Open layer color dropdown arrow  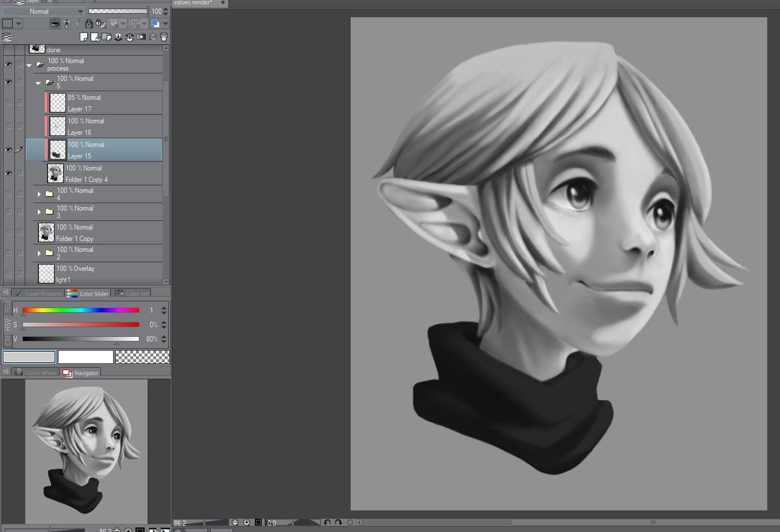click(x=165, y=24)
